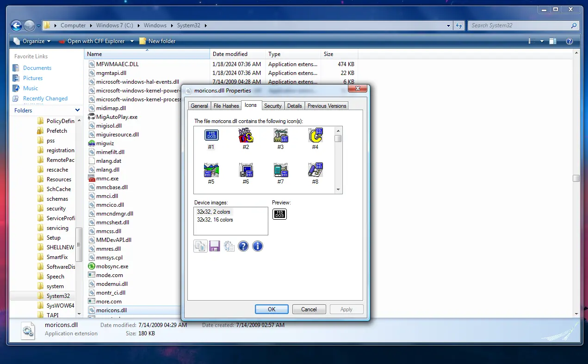Image resolution: width=588 pixels, height=364 pixels.
Task: Click the blue info icon in Properties
Action: point(258,246)
